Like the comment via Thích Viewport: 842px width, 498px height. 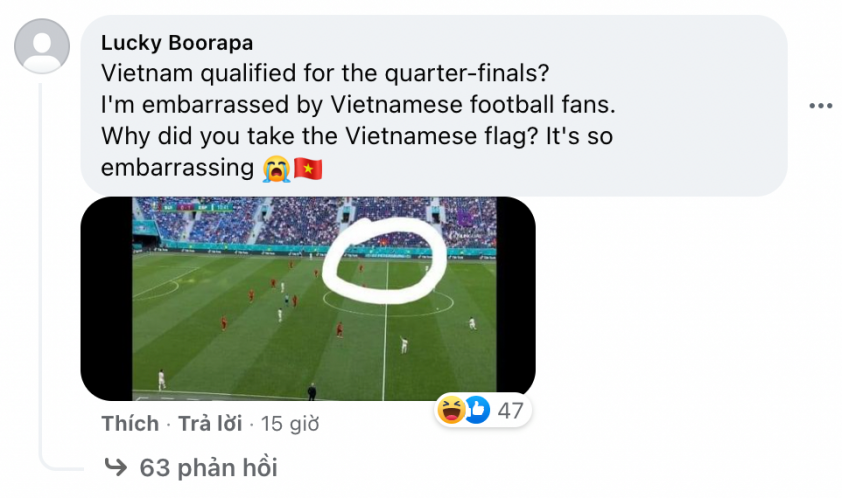tap(130, 423)
